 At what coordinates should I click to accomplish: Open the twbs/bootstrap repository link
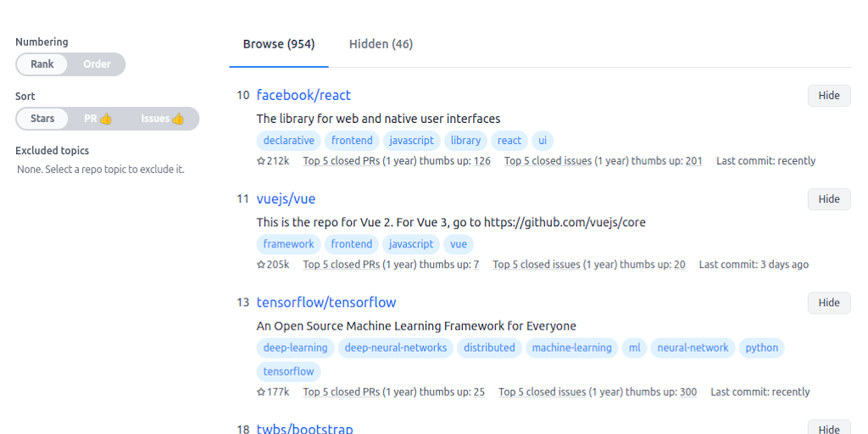click(304, 429)
